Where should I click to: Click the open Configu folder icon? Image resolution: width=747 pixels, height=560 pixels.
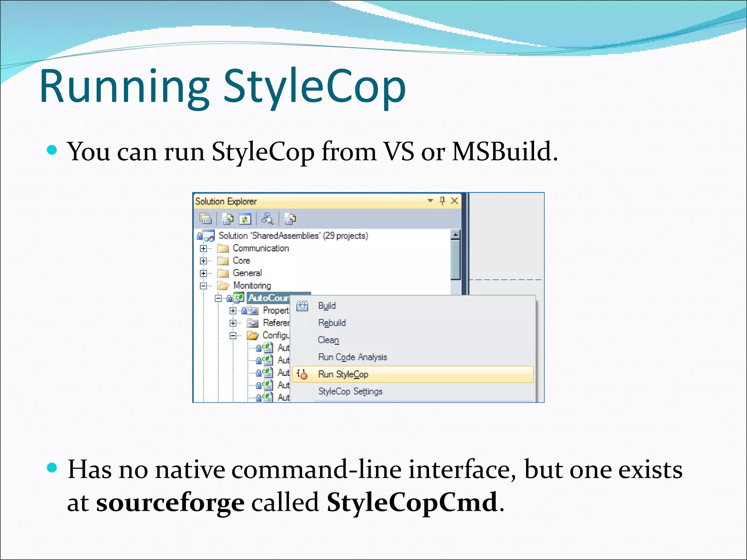point(253,335)
